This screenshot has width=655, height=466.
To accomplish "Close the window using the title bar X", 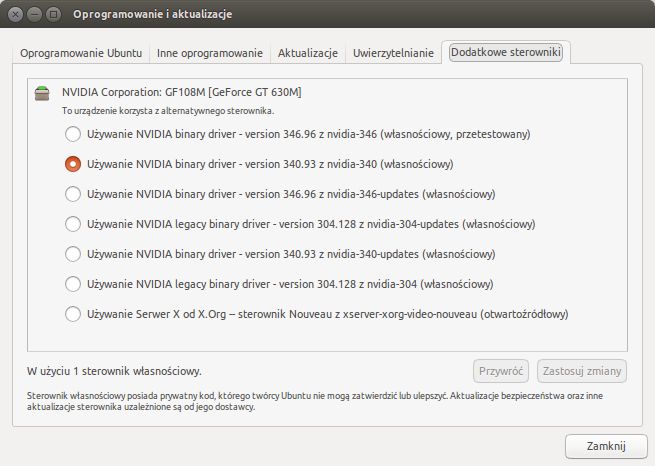I will (15, 15).
